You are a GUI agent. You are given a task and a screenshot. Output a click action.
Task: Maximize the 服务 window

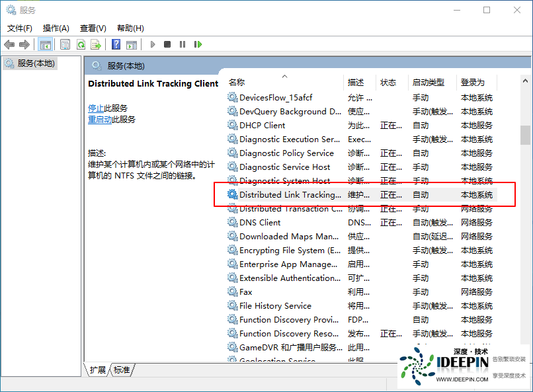coord(487,10)
